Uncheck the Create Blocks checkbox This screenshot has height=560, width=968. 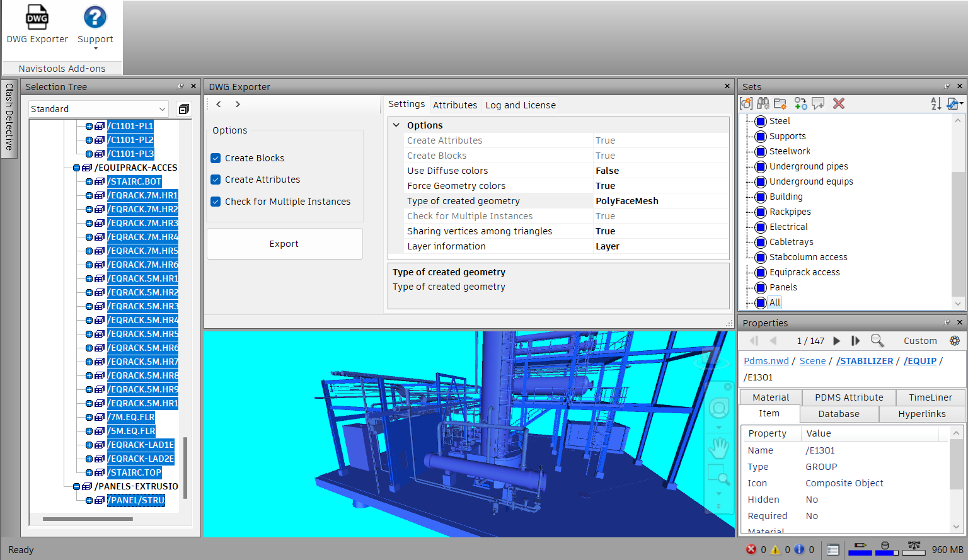pos(216,158)
